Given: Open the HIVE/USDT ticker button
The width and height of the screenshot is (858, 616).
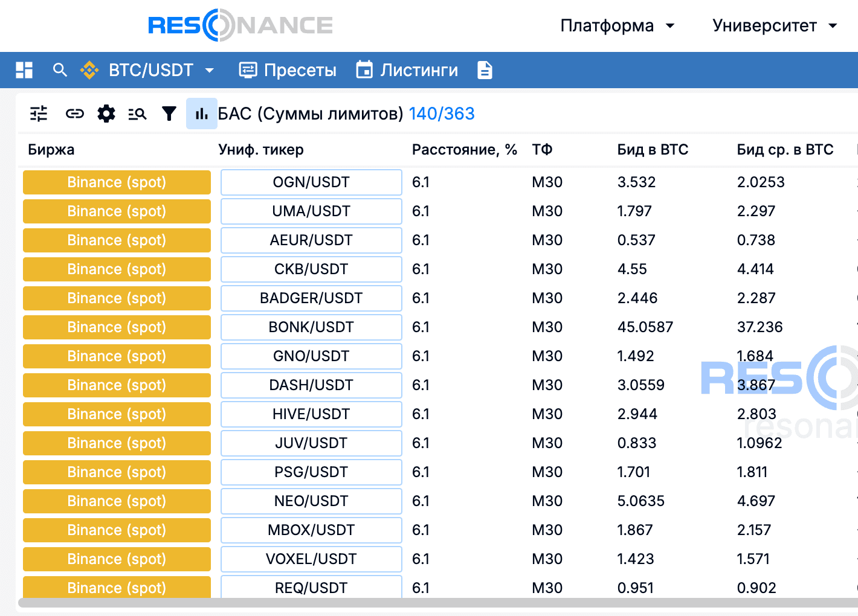Looking at the screenshot, I should (x=311, y=414).
